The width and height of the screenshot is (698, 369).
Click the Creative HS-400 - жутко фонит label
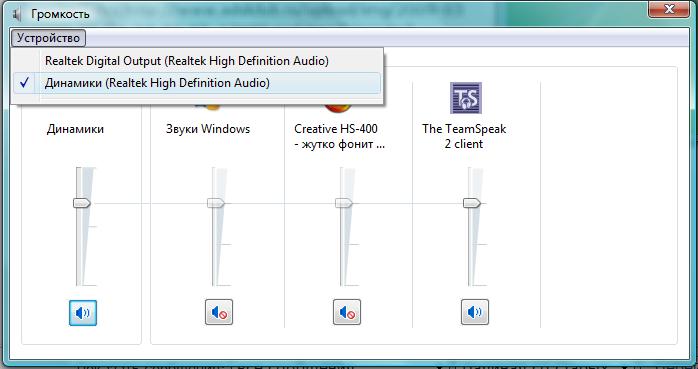click(339, 137)
